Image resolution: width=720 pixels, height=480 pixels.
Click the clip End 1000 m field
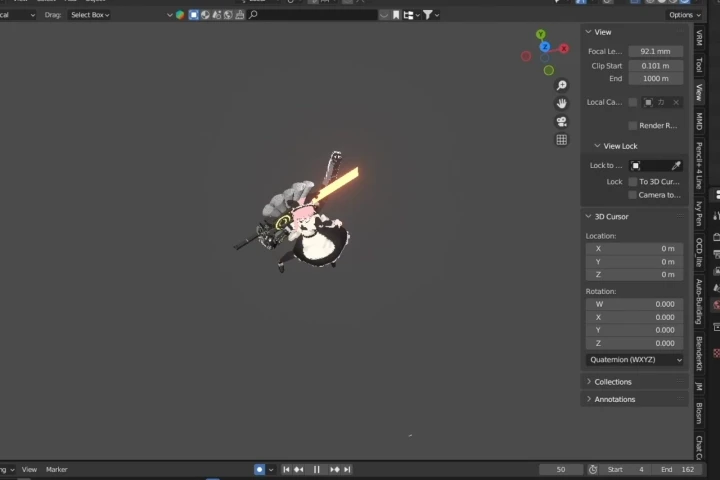click(656, 79)
